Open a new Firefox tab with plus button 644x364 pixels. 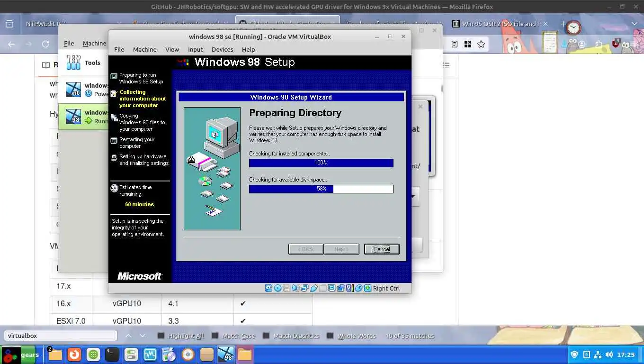(563, 24)
